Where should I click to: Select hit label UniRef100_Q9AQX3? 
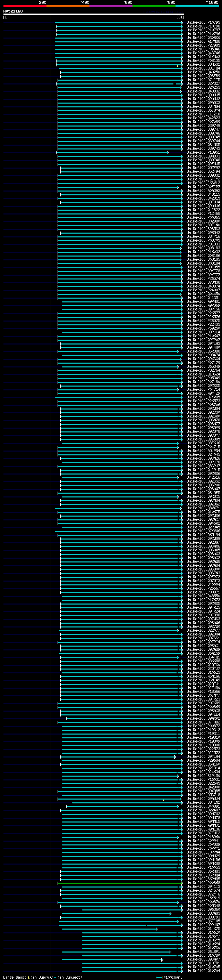203,103
